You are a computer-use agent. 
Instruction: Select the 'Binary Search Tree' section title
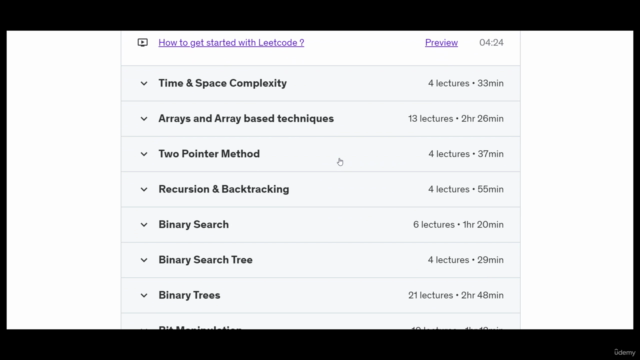pyautogui.click(x=205, y=260)
